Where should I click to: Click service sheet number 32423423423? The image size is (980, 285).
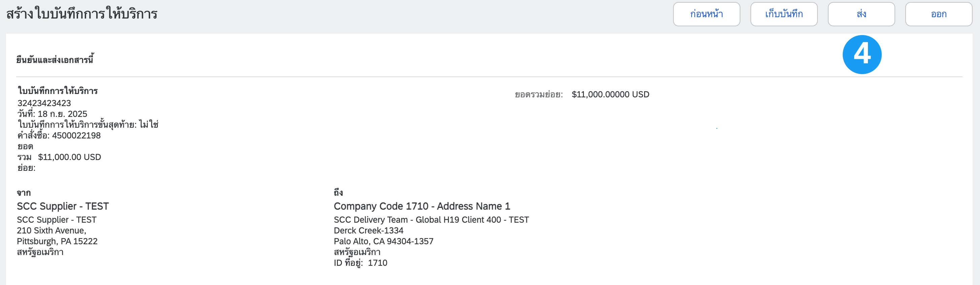tap(44, 103)
